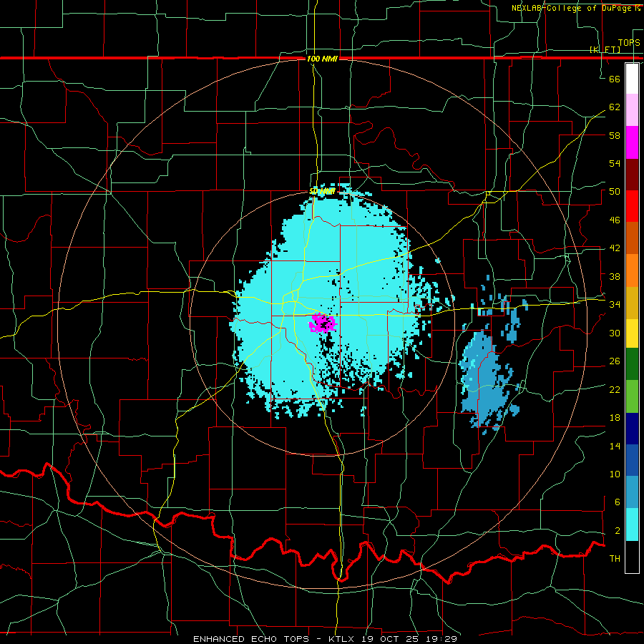Screen dimensions: 644x644
Task: Select the dark green legend swatch
Action: click(x=632, y=364)
